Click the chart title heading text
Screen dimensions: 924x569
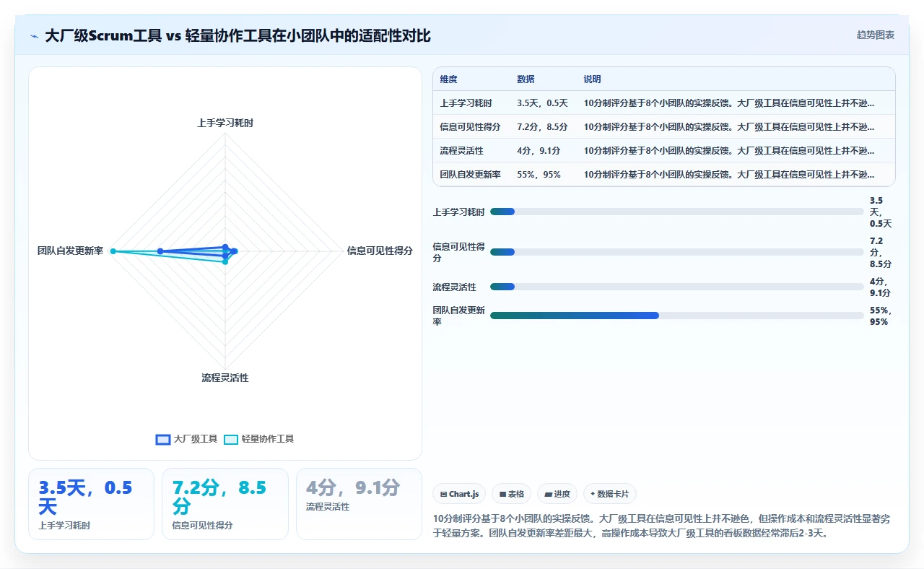pyautogui.click(x=238, y=36)
